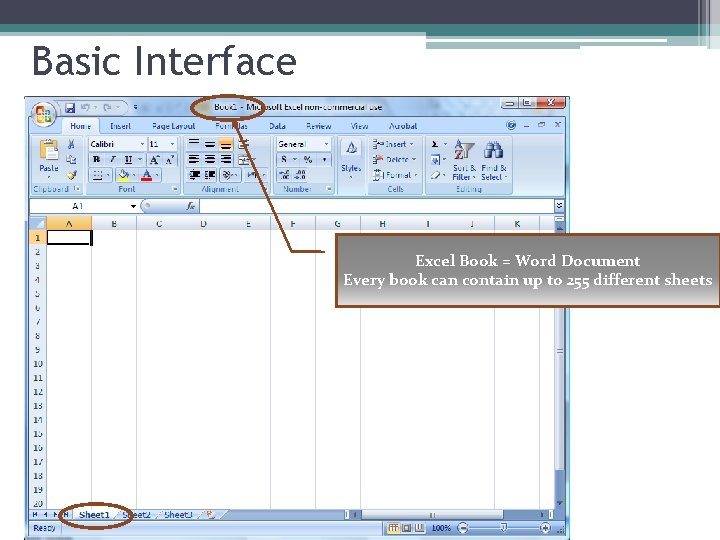Open the Data ribbon tab
This screenshot has height=540, width=720.
(277, 126)
